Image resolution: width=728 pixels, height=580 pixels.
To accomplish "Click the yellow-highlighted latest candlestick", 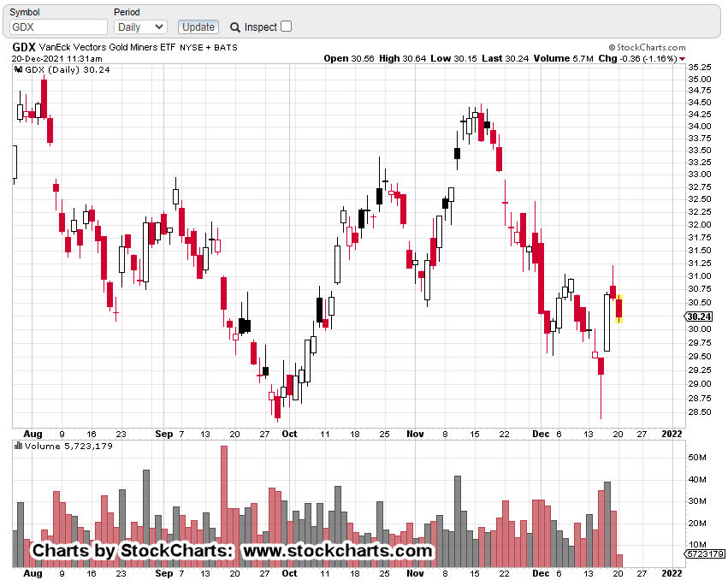I will tap(619, 308).
